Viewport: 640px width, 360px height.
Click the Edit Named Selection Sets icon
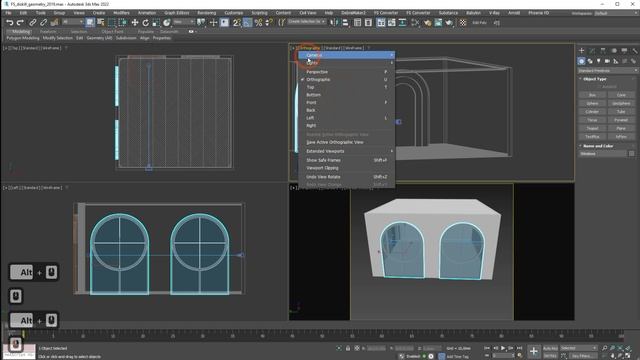coord(281,22)
